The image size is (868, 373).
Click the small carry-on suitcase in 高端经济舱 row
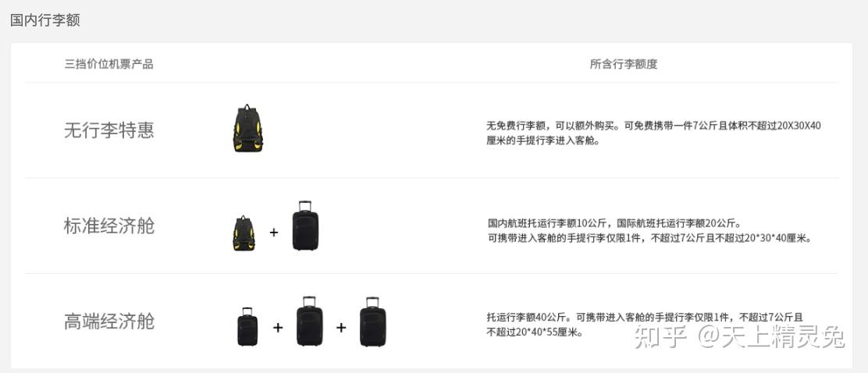(247, 326)
